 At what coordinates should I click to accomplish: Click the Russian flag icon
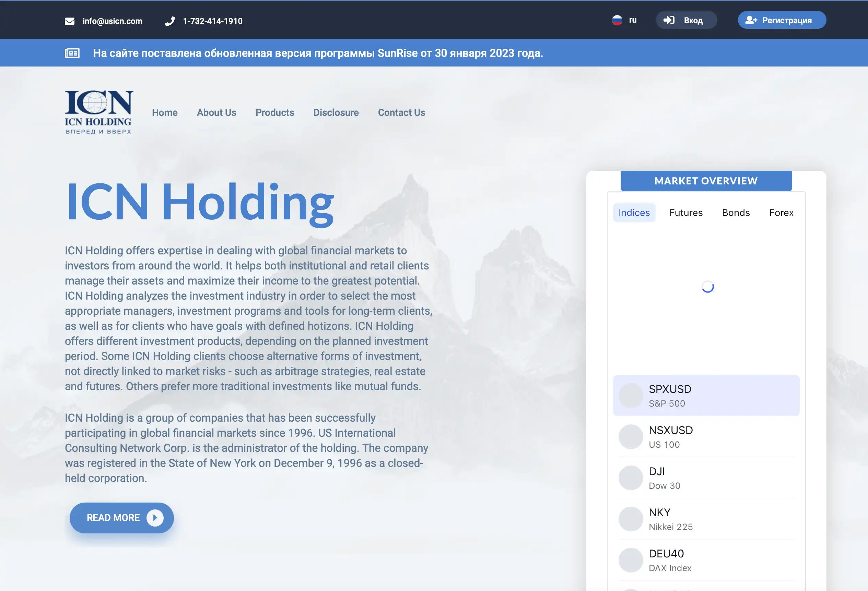pos(617,20)
